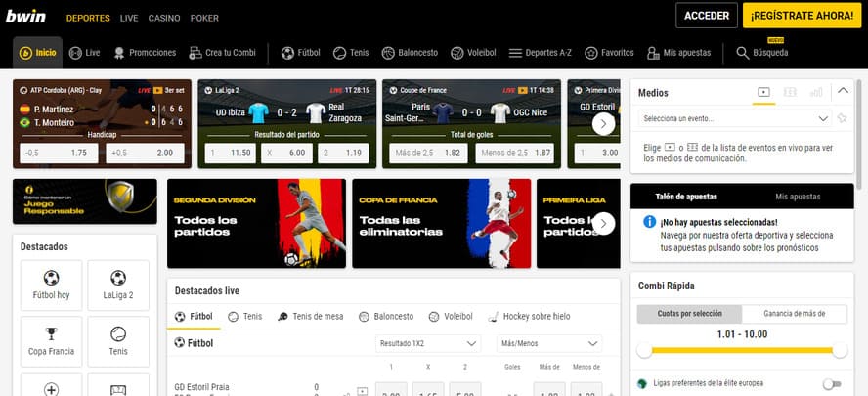This screenshot has width=868, height=396.
Task: Select Cuotas por selección option
Action: (x=689, y=314)
